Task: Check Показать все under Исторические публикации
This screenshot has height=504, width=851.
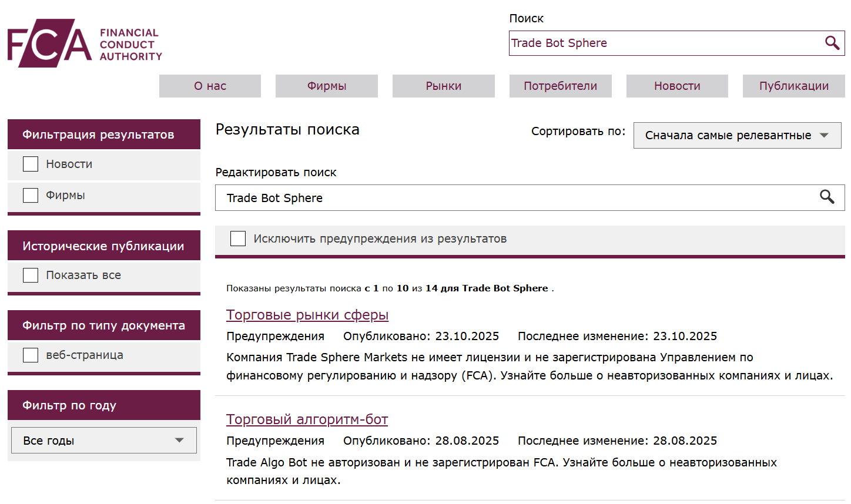Action: click(30, 275)
